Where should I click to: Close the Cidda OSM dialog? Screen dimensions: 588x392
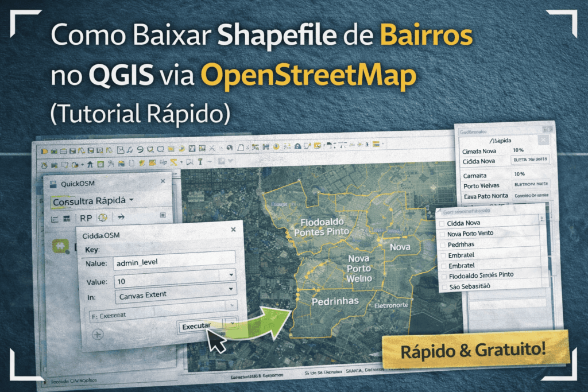233,230
